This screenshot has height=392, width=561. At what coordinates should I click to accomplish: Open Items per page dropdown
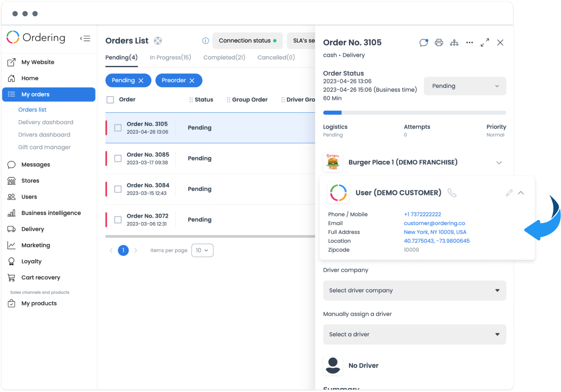tap(202, 250)
